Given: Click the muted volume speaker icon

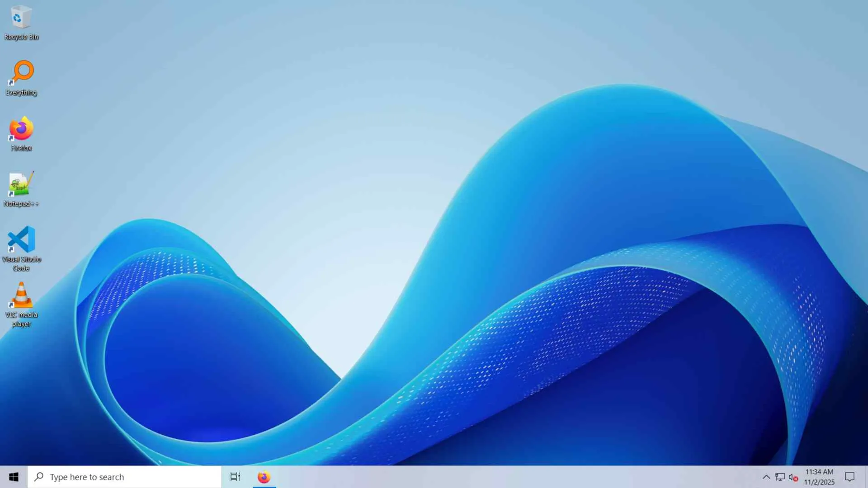Looking at the screenshot, I should click(793, 477).
